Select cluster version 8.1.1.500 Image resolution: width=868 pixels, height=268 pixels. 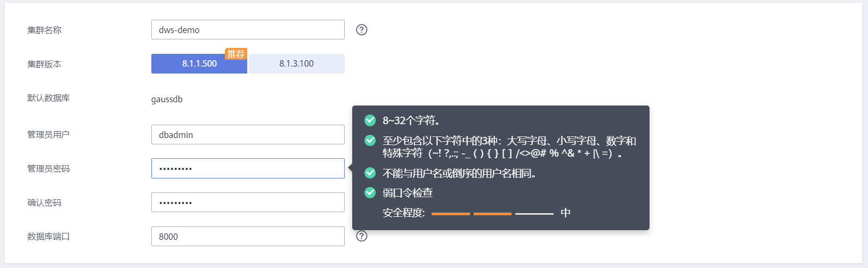tap(199, 64)
